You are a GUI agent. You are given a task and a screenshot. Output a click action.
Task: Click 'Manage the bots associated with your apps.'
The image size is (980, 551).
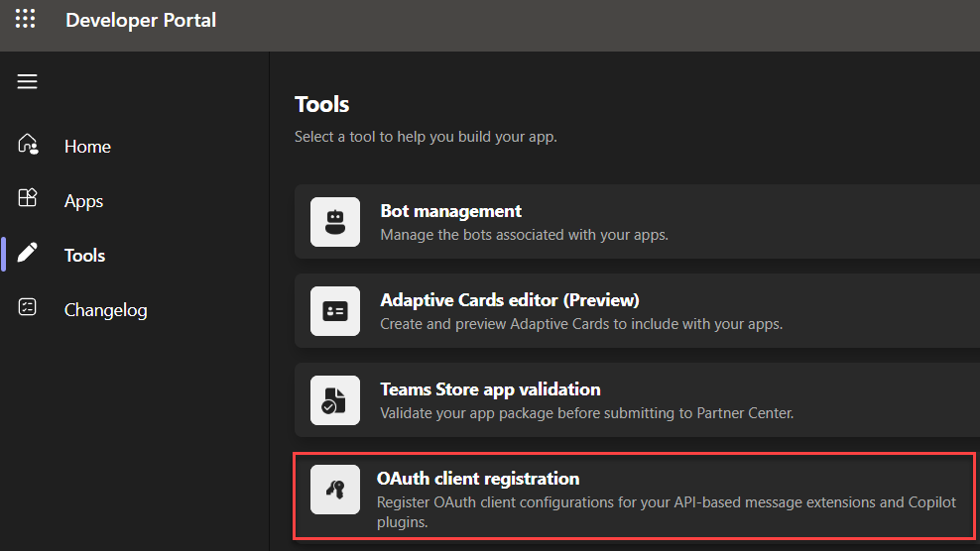525,235
